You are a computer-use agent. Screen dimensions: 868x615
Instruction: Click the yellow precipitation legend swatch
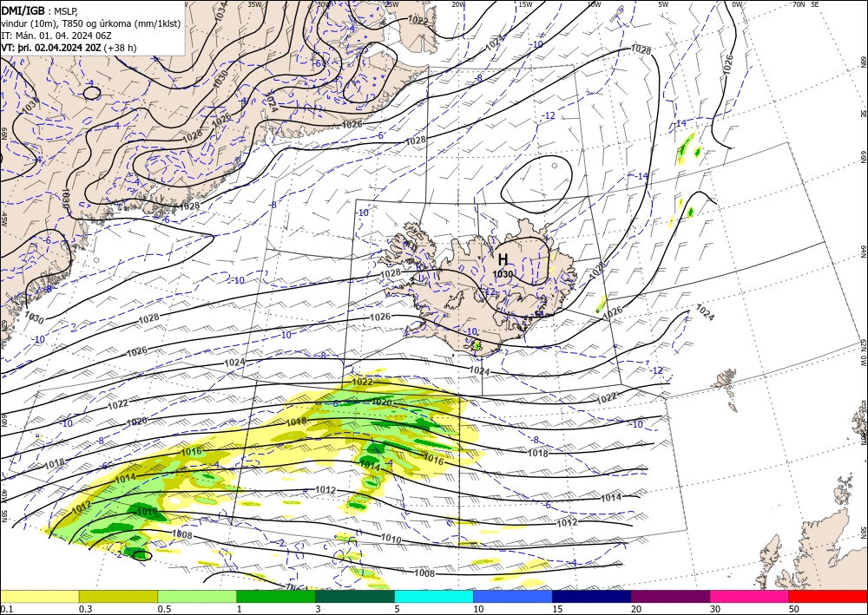[39, 596]
